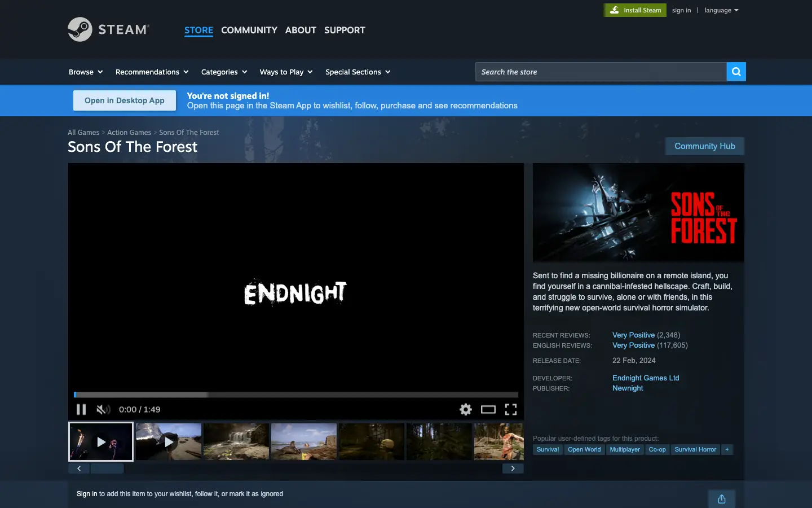Click the sign in link
Viewport: 812px width, 508px height.
click(681, 10)
